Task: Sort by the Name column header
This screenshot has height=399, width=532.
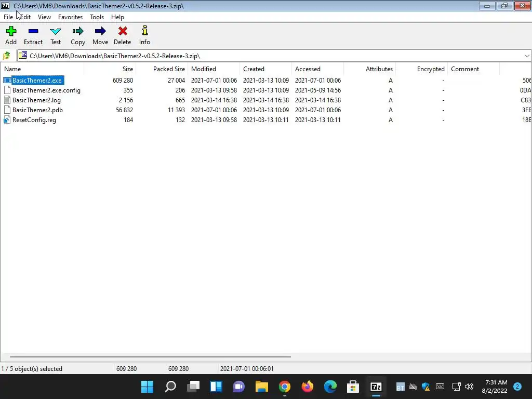Action: point(42,69)
